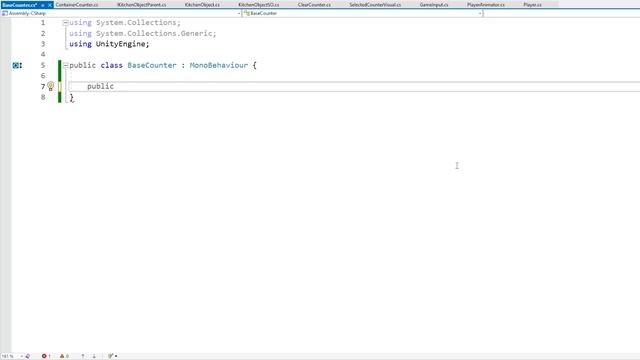640x360 pixels.
Task: Pin the BaseCounter.cs tab
Action: pos(42,5)
